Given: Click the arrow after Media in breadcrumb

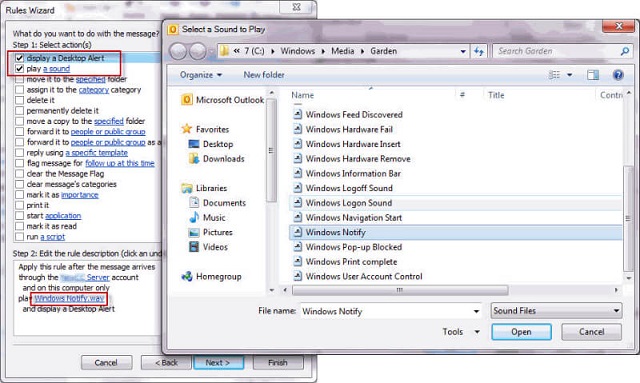Looking at the screenshot, I should 362,51.
